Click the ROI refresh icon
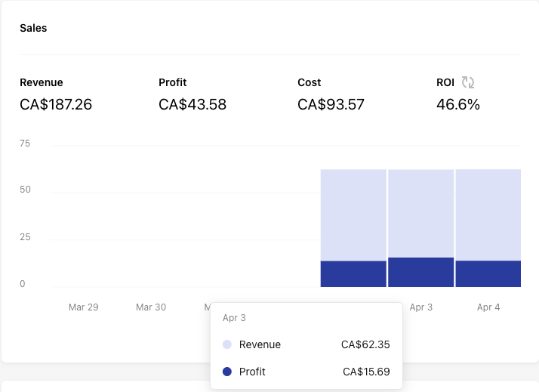 (x=467, y=82)
